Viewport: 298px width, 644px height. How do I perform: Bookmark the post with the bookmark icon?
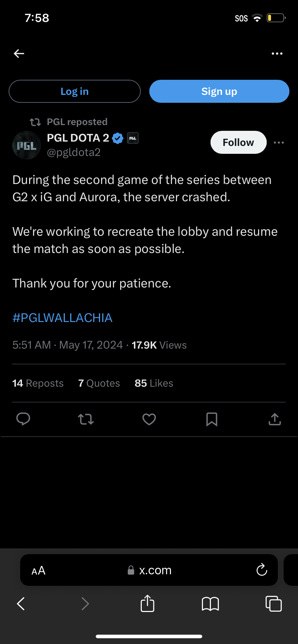[212, 419]
